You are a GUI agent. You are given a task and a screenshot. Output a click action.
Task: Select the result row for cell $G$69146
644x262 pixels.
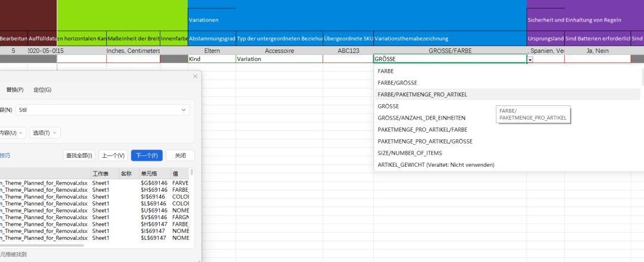(x=94, y=183)
